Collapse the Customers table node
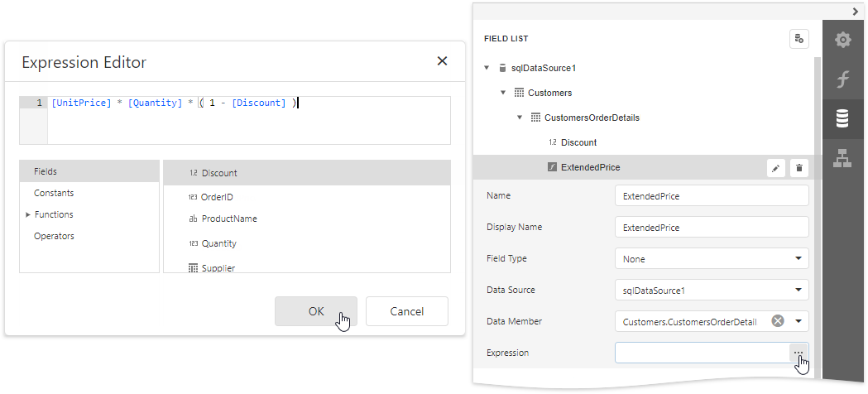 click(503, 93)
